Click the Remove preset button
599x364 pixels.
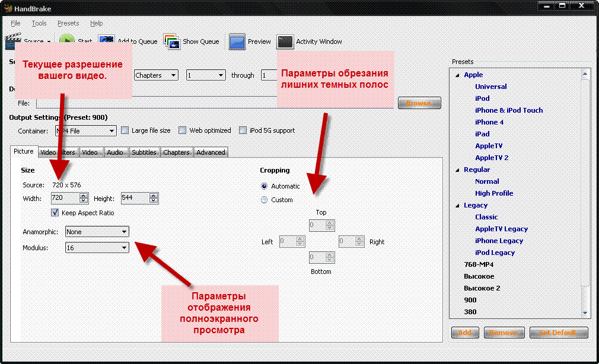[x=504, y=333]
